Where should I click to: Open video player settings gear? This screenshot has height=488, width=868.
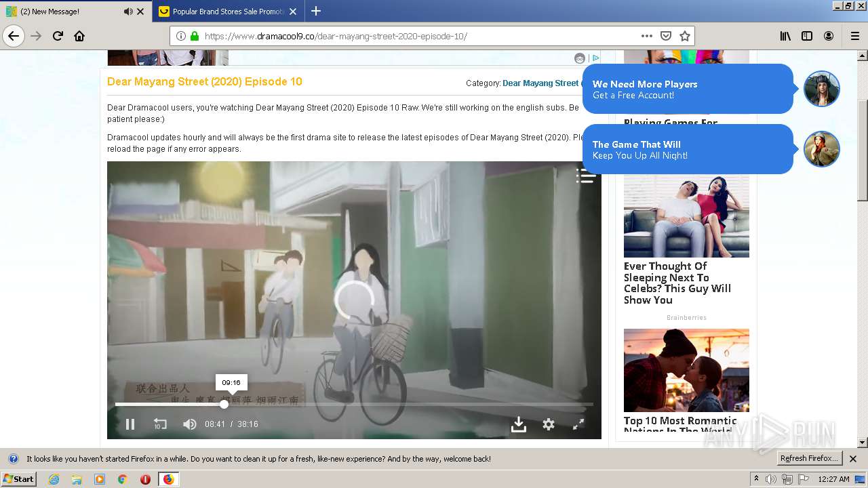coord(549,424)
